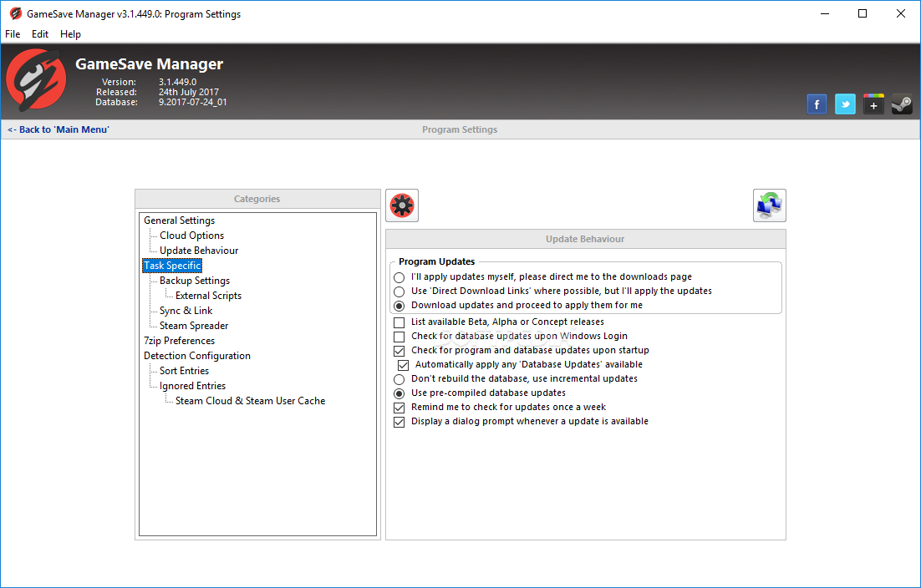Click the 'Program Settings' page title text

click(x=460, y=129)
